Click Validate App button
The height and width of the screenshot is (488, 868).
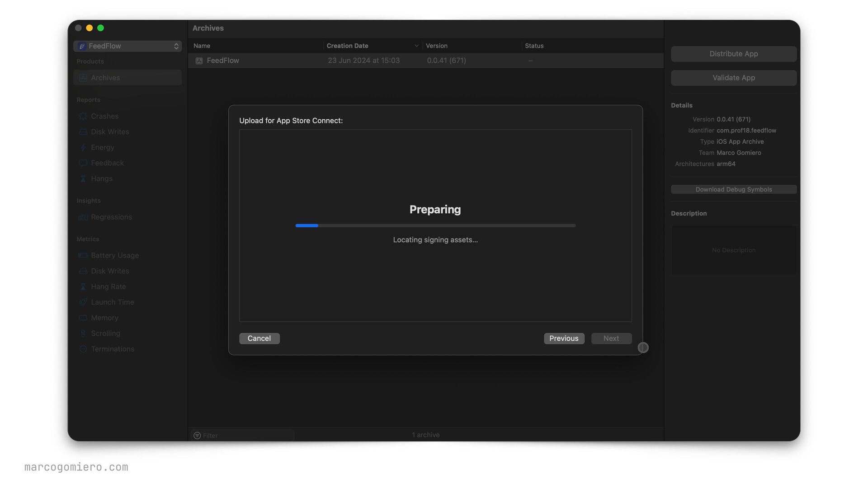(733, 78)
